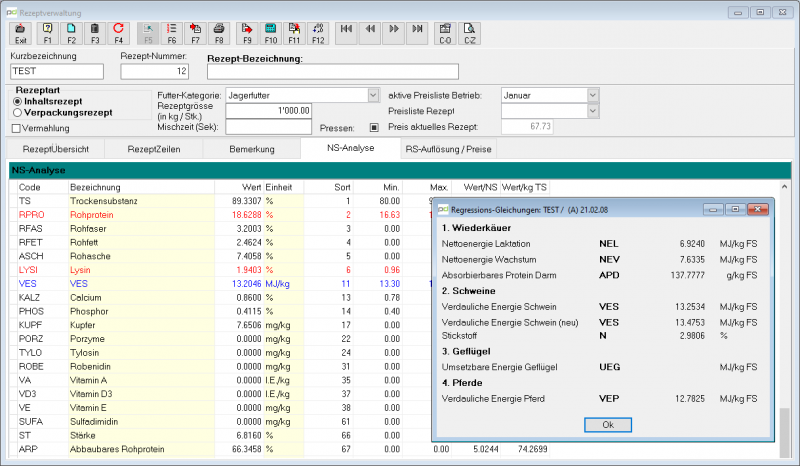This screenshot has height=466, width=800.
Task: Click the red F4 refresh icon
Action: (118, 34)
